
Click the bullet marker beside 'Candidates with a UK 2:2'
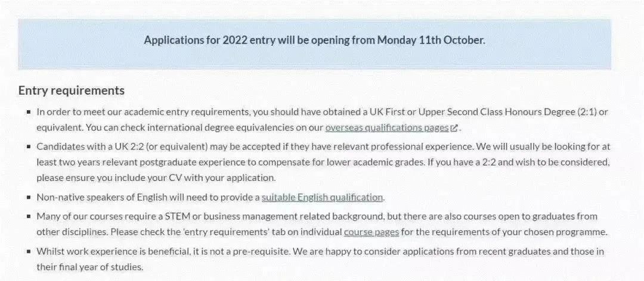point(29,146)
